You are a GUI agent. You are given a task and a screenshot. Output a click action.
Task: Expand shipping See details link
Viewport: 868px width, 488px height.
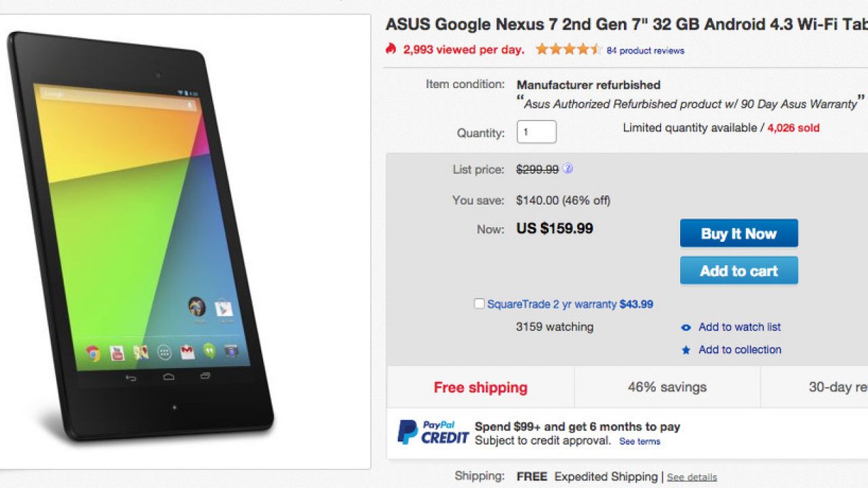click(x=692, y=477)
